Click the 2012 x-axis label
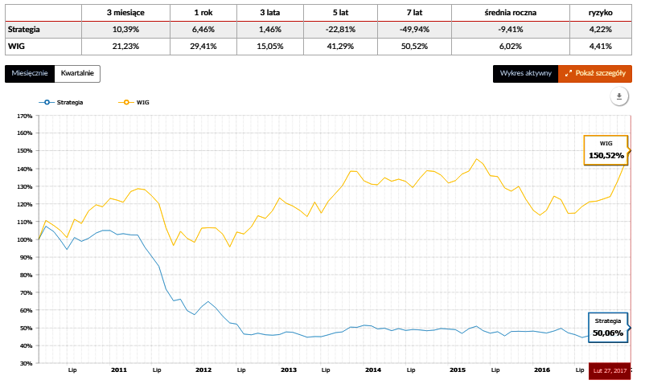 [203, 370]
